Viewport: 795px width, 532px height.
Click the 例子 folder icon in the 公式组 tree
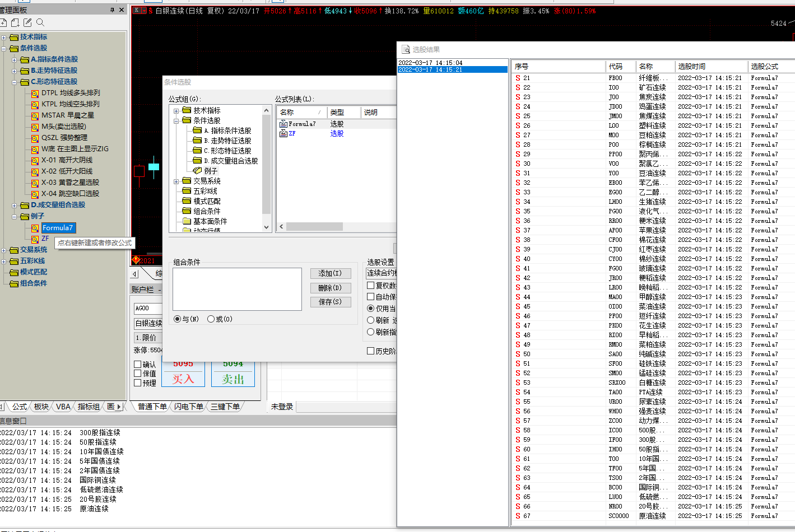pyautogui.click(x=197, y=171)
